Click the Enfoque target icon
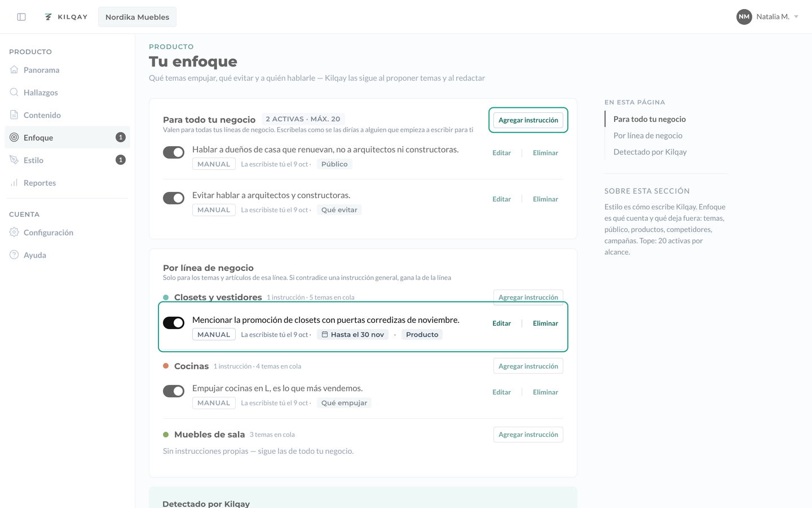This screenshot has height=508, width=812. (14, 137)
